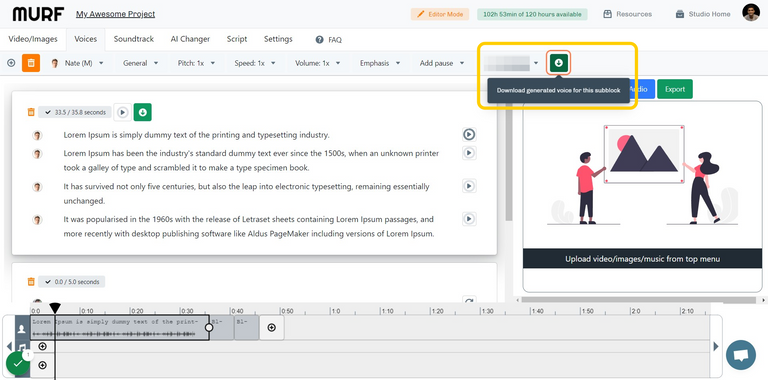Select the Voices tab

pos(85,39)
